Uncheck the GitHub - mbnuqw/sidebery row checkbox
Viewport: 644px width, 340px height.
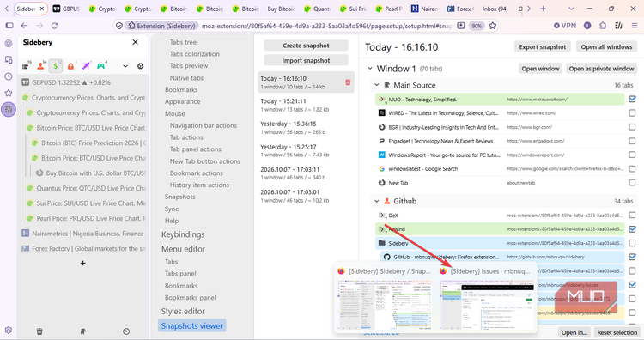click(632, 257)
